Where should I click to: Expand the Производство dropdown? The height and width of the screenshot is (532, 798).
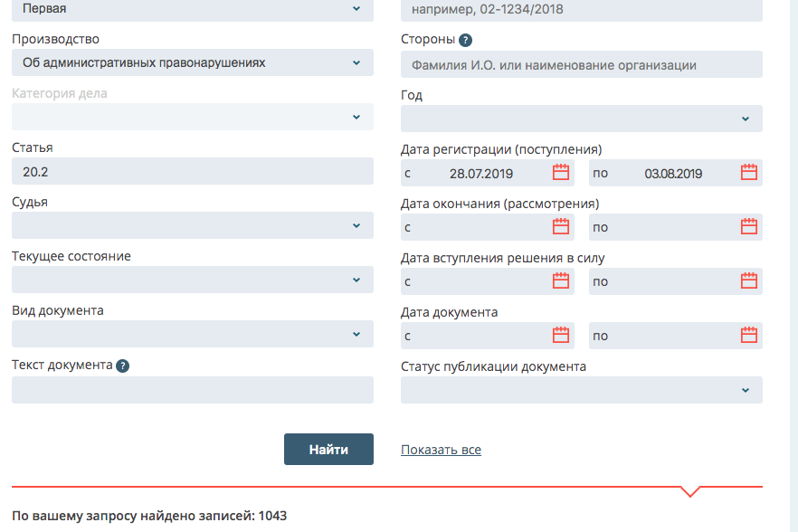point(192,62)
